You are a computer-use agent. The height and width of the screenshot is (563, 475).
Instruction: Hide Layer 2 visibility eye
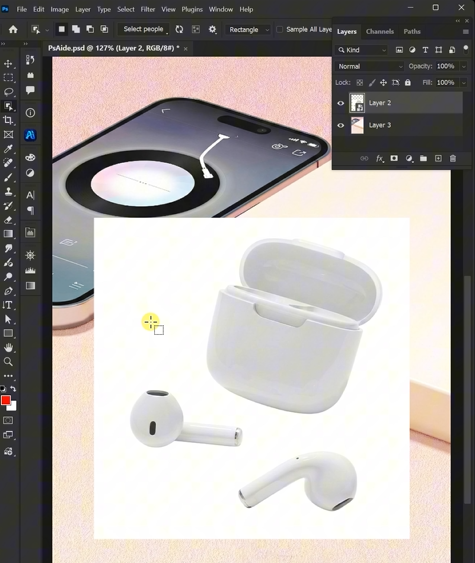pos(340,103)
